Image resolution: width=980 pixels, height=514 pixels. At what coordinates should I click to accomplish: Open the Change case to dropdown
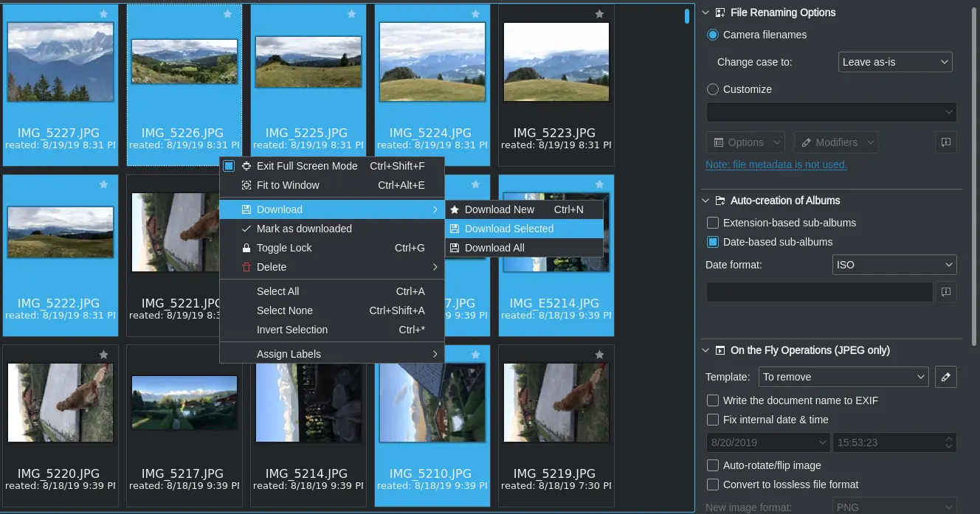click(894, 62)
